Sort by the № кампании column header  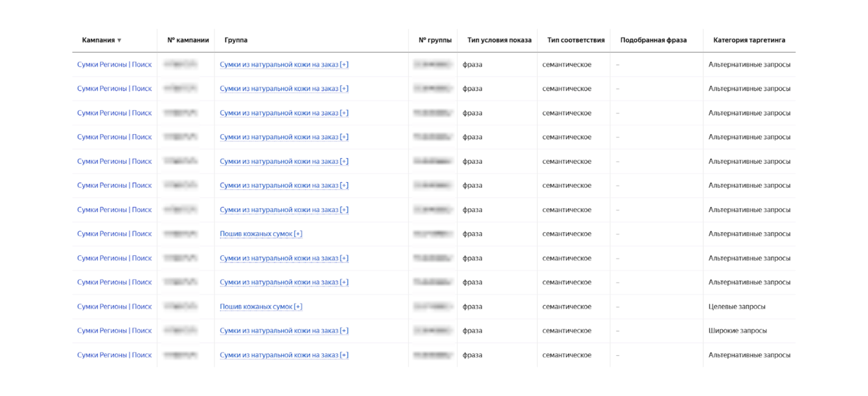(188, 40)
